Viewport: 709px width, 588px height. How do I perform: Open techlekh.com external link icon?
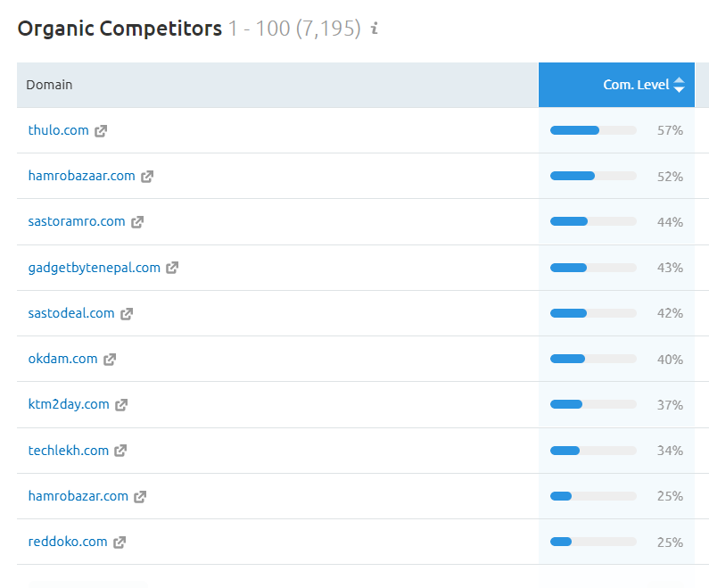coord(120,451)
